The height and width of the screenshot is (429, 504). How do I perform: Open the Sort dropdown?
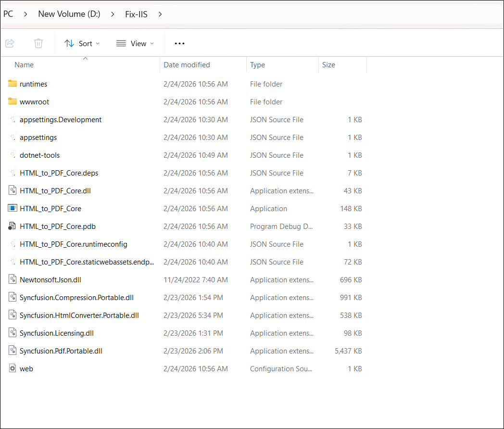click(82, 43)
